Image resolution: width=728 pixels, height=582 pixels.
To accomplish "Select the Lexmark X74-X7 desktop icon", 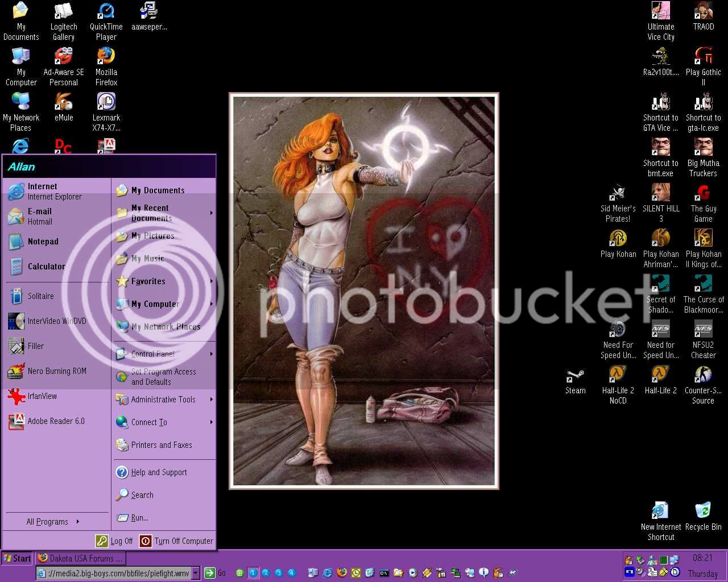I will [106, 113].
